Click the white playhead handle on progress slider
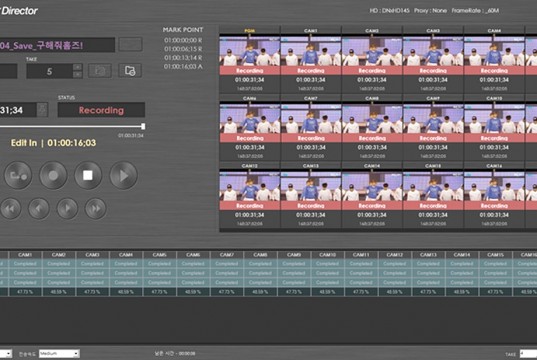Viewport: 537px width, 360px height. (x=143, y=126)
